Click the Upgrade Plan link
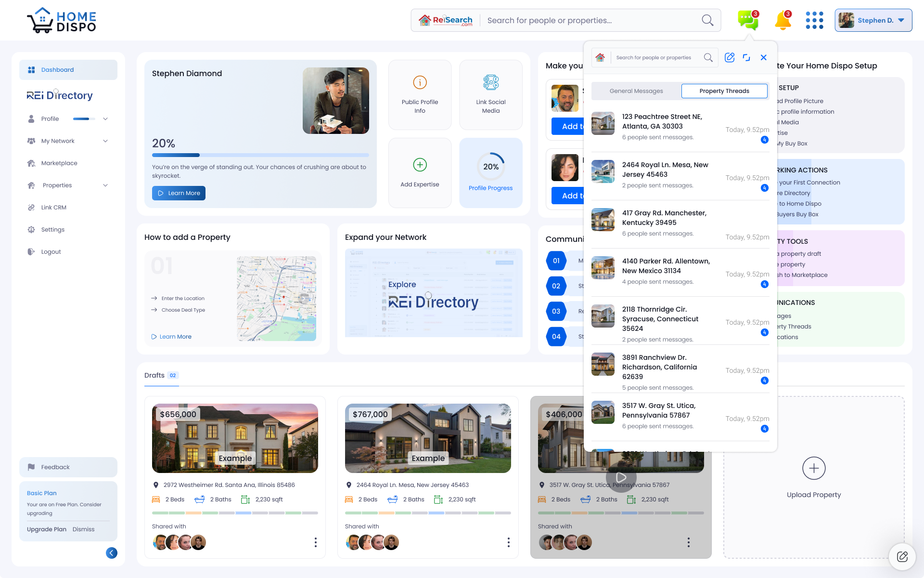 point(46,529)
